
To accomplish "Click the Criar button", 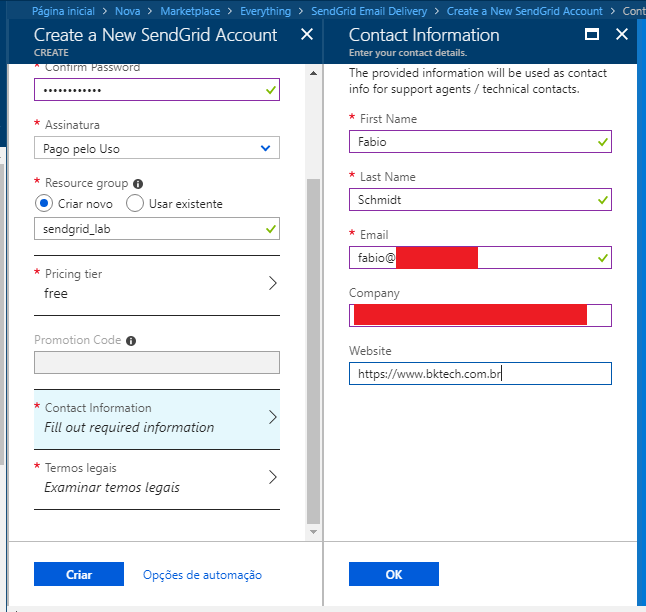I will click(x=78, y=574).
